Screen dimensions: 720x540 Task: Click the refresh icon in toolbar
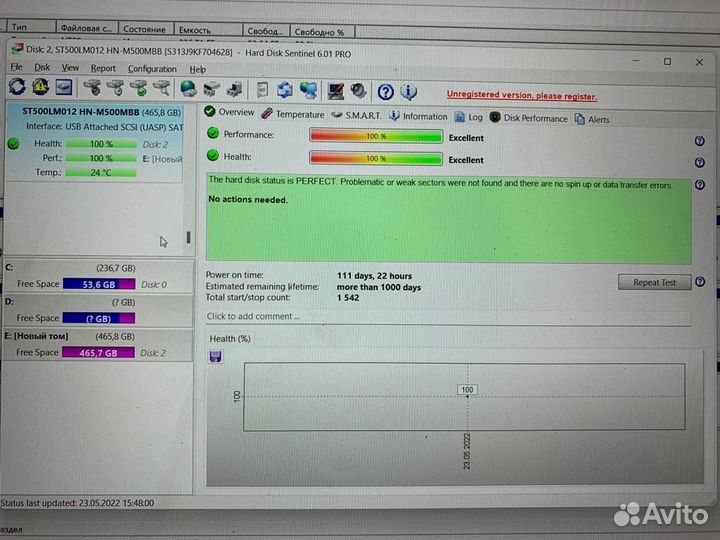[17, 90]
